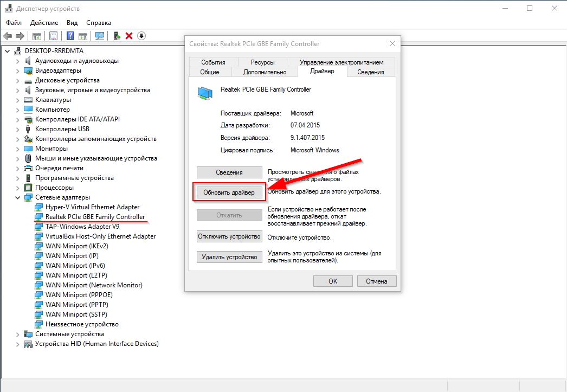
Task: Expand Устройства HID (Human Interface Devices)
Action: click(17, 344)
